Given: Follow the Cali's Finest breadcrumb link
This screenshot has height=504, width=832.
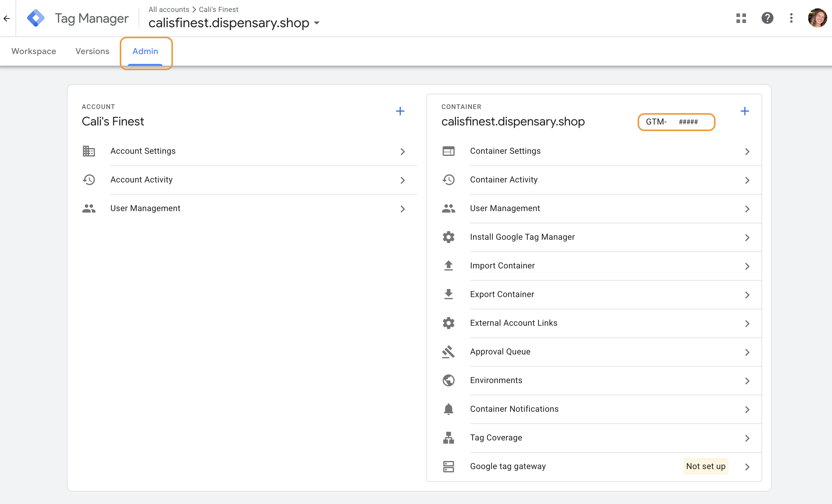Looking at the screenshot, I should (x=219, y=10).
